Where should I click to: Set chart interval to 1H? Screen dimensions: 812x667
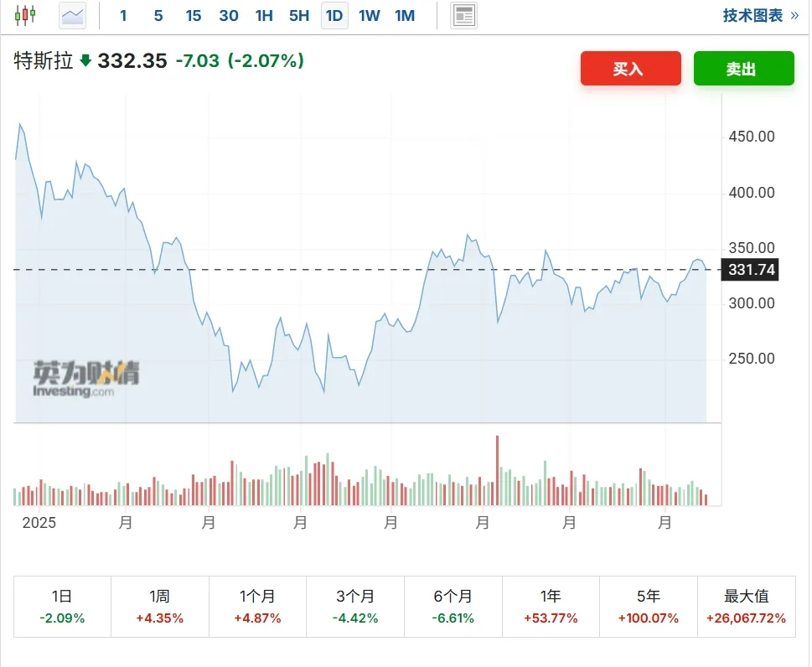(x=264, y=15)
